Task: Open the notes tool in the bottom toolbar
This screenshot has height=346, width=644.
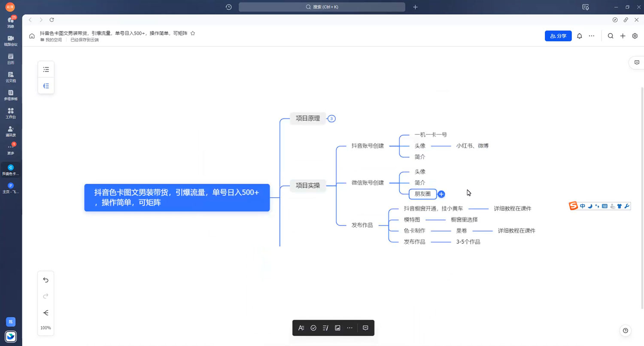Action: 325,328
